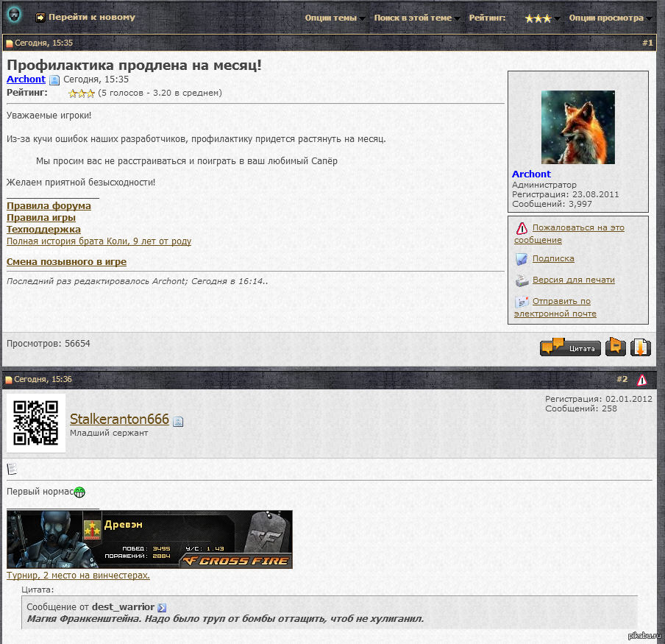Click the view-post arrow after dest_warrior
The image size is (665, 644).
[x=162, y=607]
